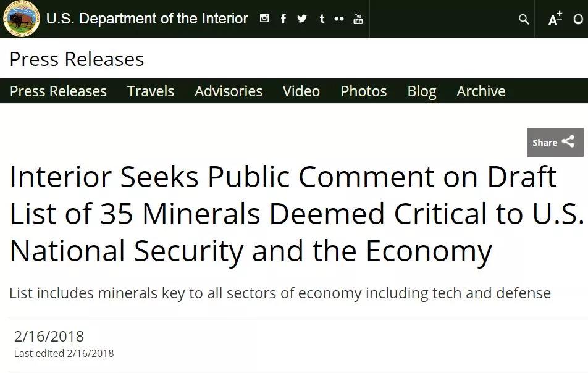Select Press Releases in the navigation bar
Viewport: 588px width, 373px height.
58,91
